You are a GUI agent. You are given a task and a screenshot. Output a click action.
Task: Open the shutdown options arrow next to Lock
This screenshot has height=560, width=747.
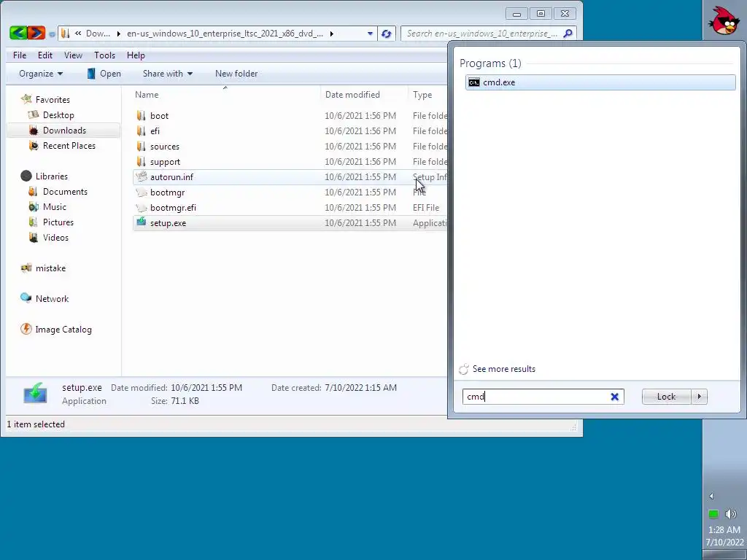point(700,397)
